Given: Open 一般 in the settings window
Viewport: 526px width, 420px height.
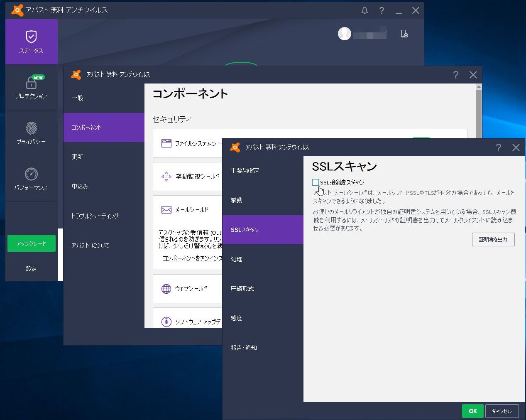Looking at the screenshot, I should [104, 98].
